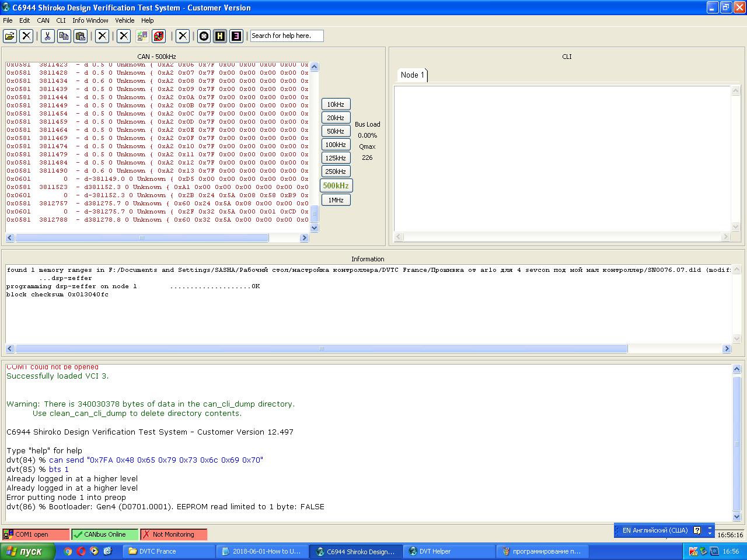Click the clipboard paste icon

[81, 36]
